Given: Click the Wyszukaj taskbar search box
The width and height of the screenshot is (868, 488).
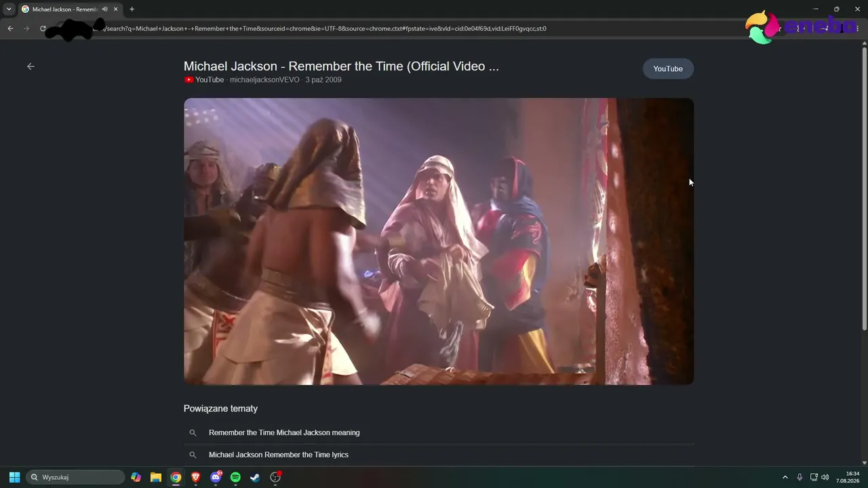Looking at the screenshot, I should [75, 477].
